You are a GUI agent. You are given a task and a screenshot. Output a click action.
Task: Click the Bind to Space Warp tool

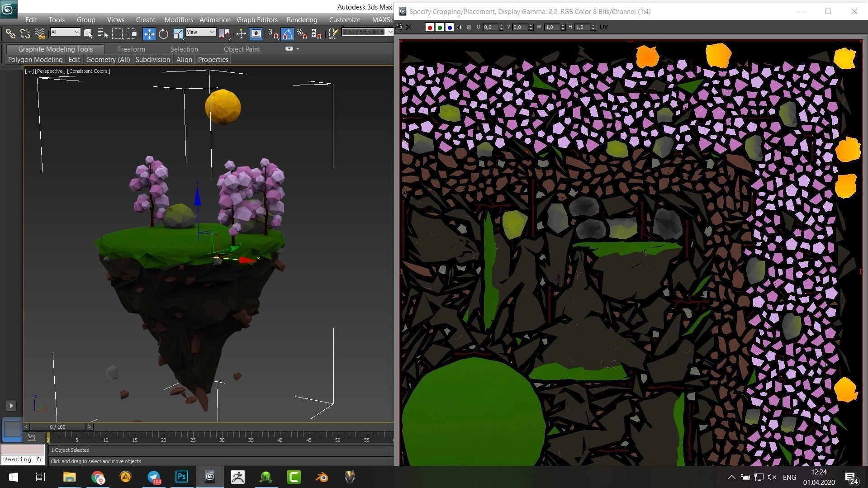[x=40, y=33]
